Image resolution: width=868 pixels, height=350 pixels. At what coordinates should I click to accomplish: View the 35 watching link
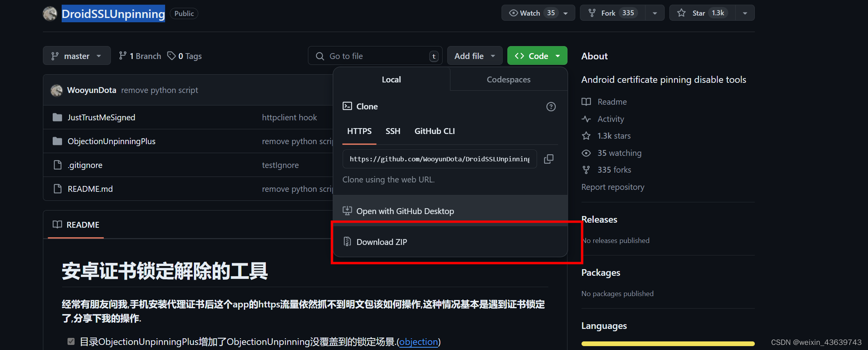pos(619,153)
